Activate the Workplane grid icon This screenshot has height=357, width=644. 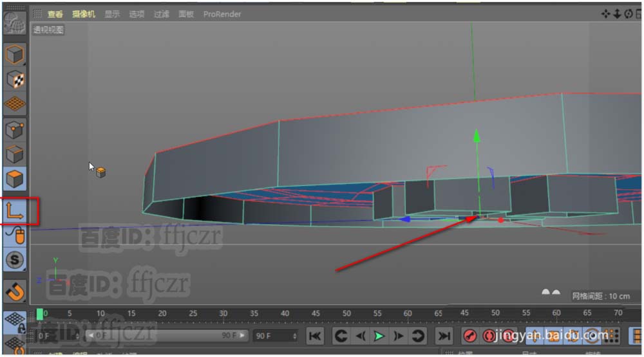pos(14,104)
